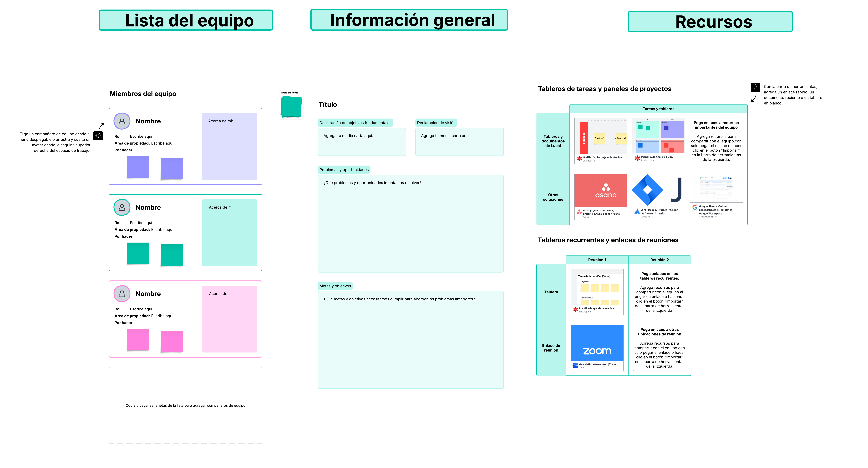Click the Copia y pega las tarjetas placeholder

[x=185, y=405]
